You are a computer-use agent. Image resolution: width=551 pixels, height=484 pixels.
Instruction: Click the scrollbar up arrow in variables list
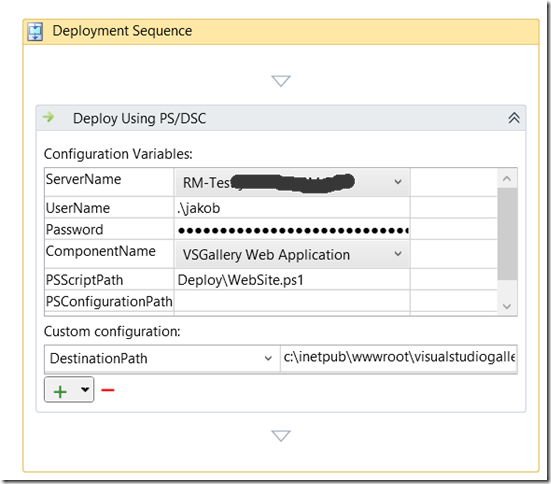click(507, 179)
